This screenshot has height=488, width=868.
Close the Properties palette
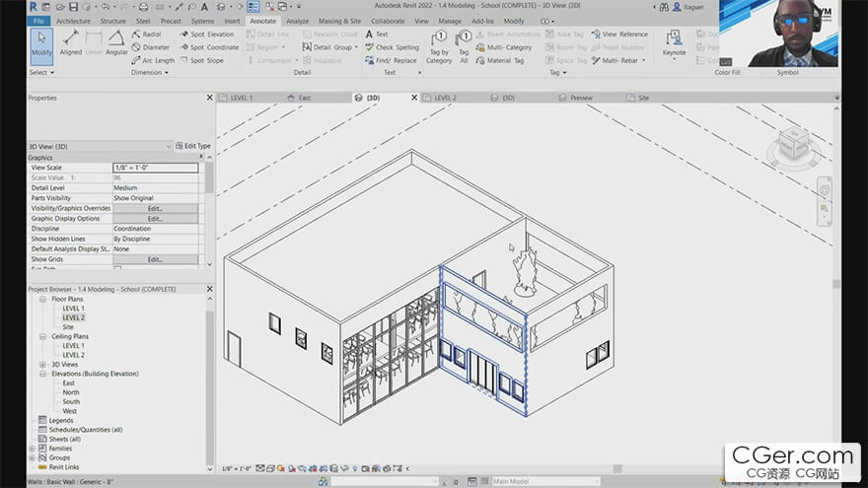pos(209,98)
